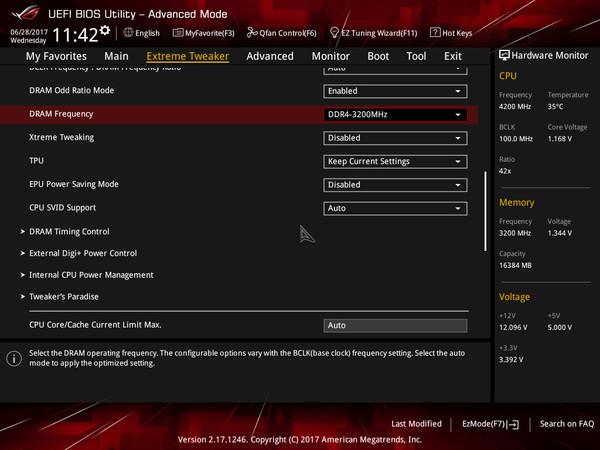Click the MyFavorite folder icon
Image resolution: width=600 pixels, height=450 pixels.
pyautogui.click(x=178, y=33)
